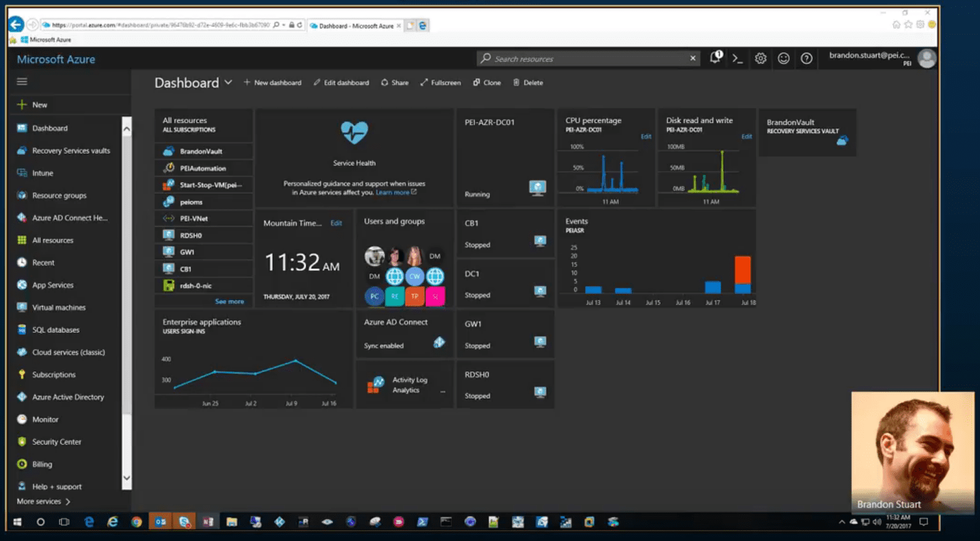Click the Security Center shield icon
Screen dimensions: 980x541
click(22, 441)
